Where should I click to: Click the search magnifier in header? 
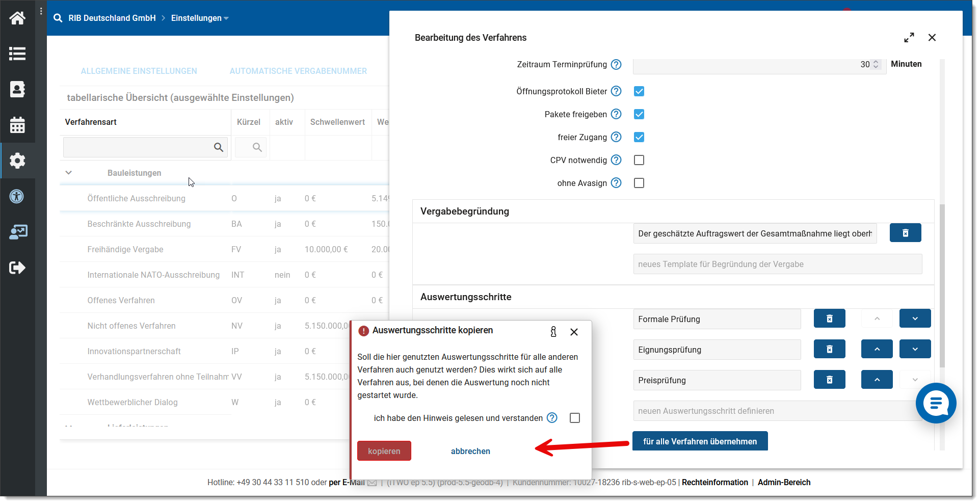coord(58,18)
